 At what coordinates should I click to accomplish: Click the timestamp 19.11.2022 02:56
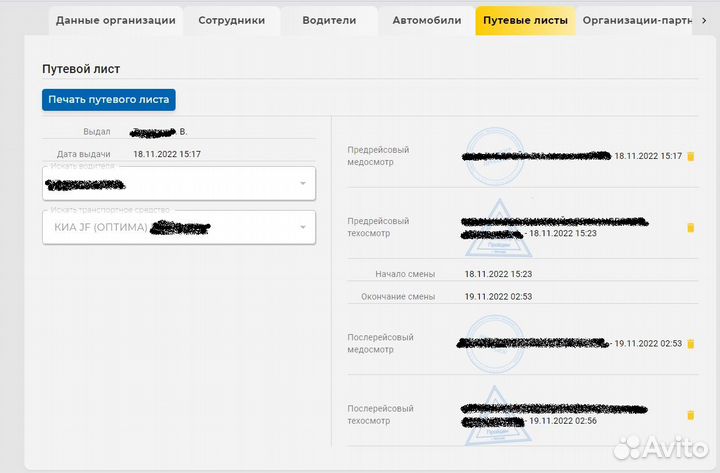[x=563, y=421]
